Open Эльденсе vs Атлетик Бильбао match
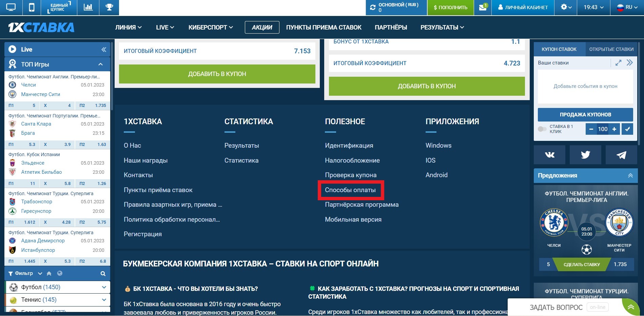The image size is (644, 316). 57,168
